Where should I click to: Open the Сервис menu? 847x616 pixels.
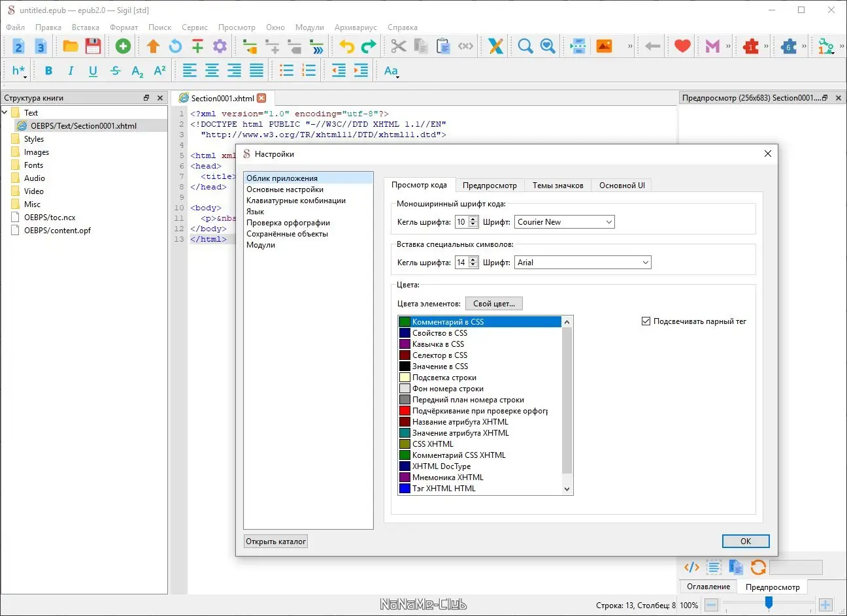[x=194, y=27]
